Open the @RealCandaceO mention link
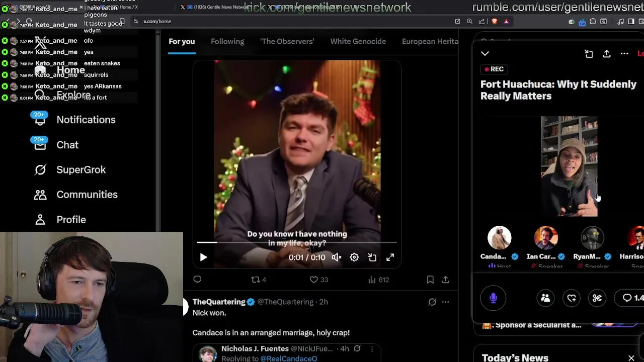Viewport: 644px width, 362px height. (289, 358)
